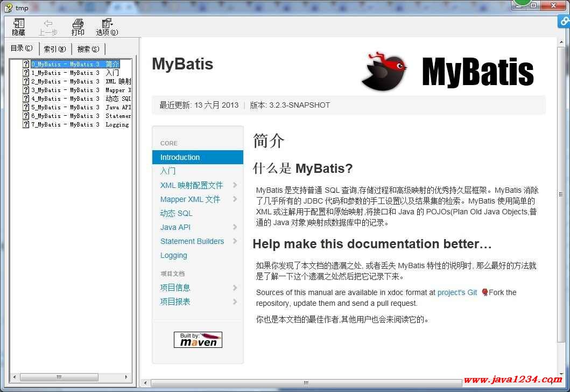Click the tmp window title icon
Viewport: 570px width, 392px height.
point(8,8)
